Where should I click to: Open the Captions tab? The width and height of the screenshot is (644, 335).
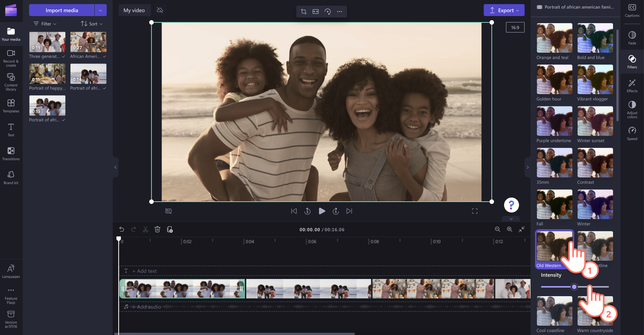click(x=632, y=10)
